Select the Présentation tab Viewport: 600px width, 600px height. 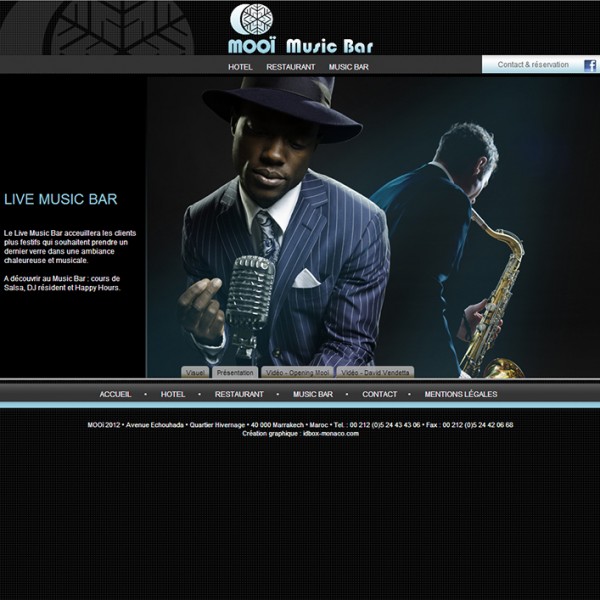(x=235, y=372)
